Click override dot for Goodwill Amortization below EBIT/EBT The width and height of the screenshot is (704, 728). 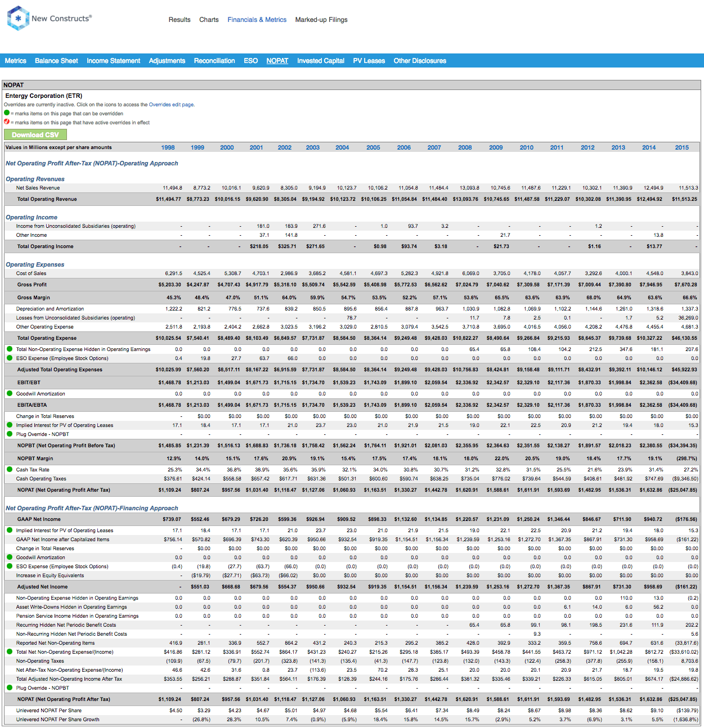(10, 393)
